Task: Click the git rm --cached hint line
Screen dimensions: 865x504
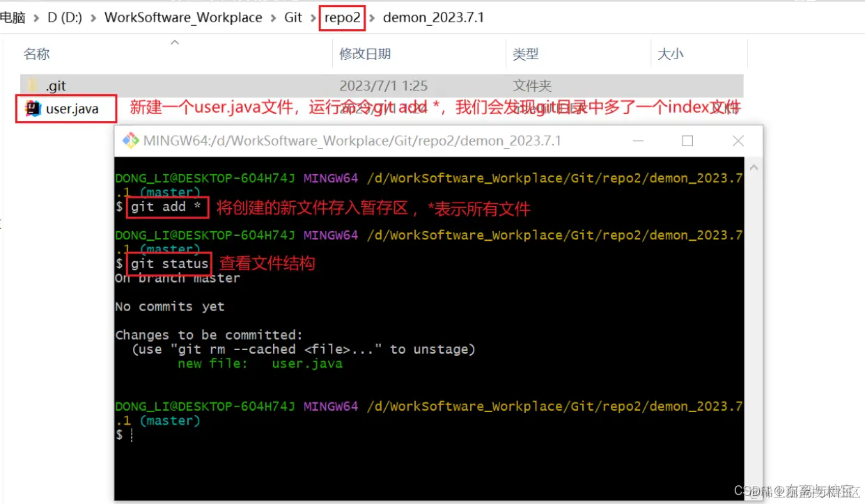Action: pyautogui.click(x=304, y=349)
